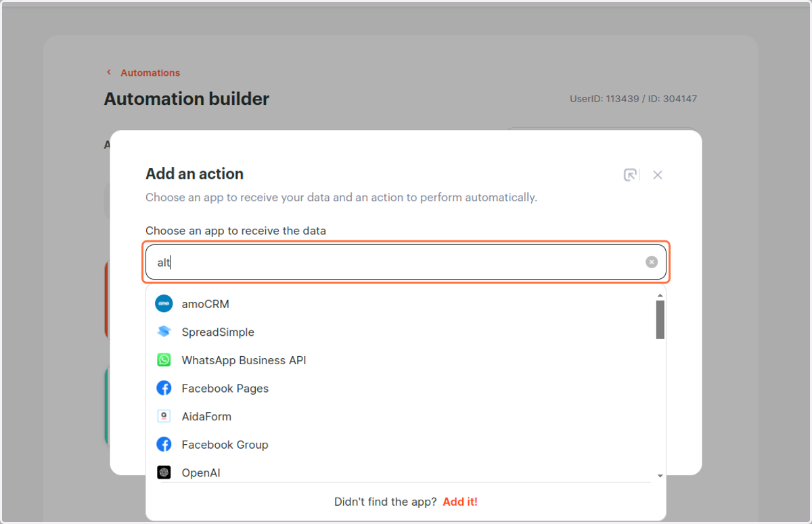The height and width of the screenshot is (524, 812).
Task: Close the Add an action dialog
Action: coord(658,175)
